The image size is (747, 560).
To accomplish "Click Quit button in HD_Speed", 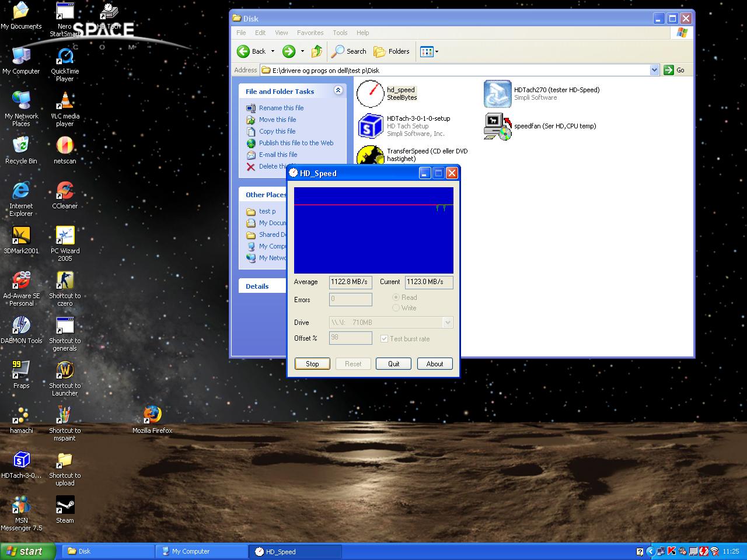I will (394, 364).
